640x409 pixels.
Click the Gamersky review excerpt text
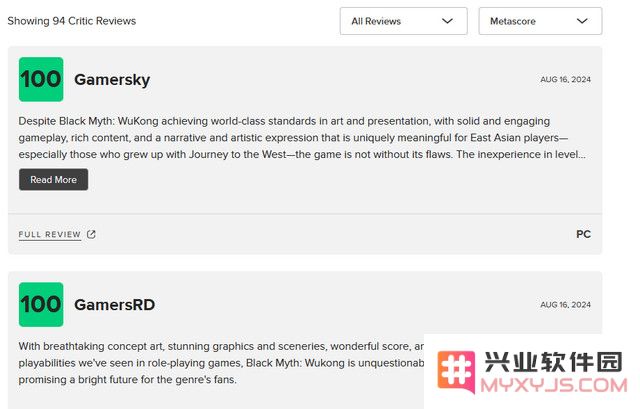click(302, 138)
